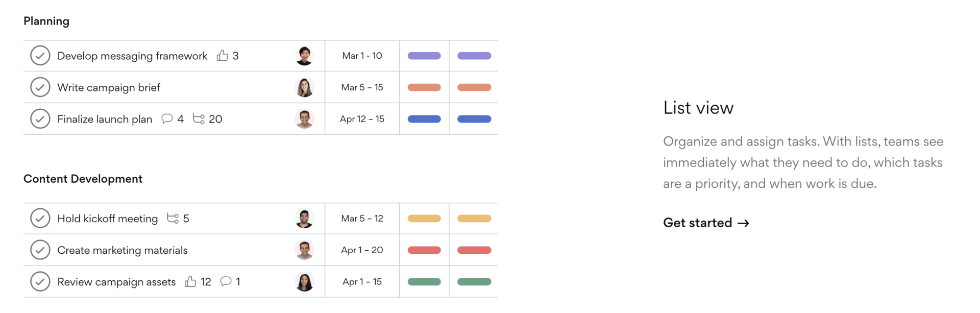Click like count 3 next to messaging framework
Screen dimensions: 980x313
[x=236, y=56]
